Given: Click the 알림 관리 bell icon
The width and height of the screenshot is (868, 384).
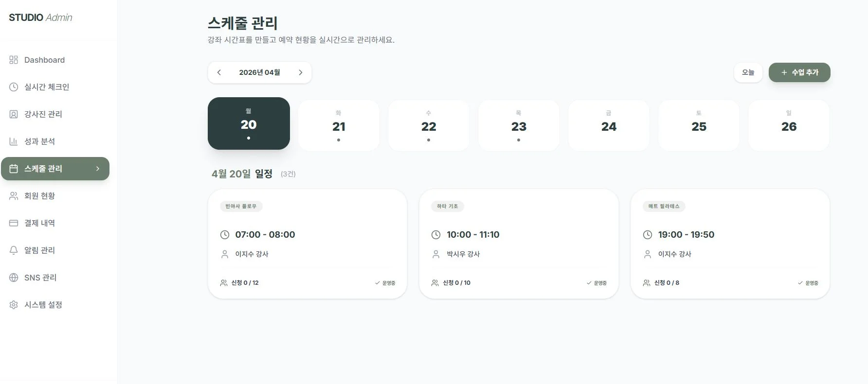Looking at the screenshot, I should 13,250.
